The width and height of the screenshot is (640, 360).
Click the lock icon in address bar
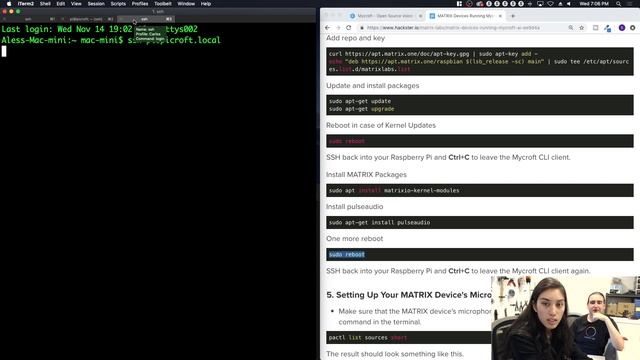tap(362, 28)
